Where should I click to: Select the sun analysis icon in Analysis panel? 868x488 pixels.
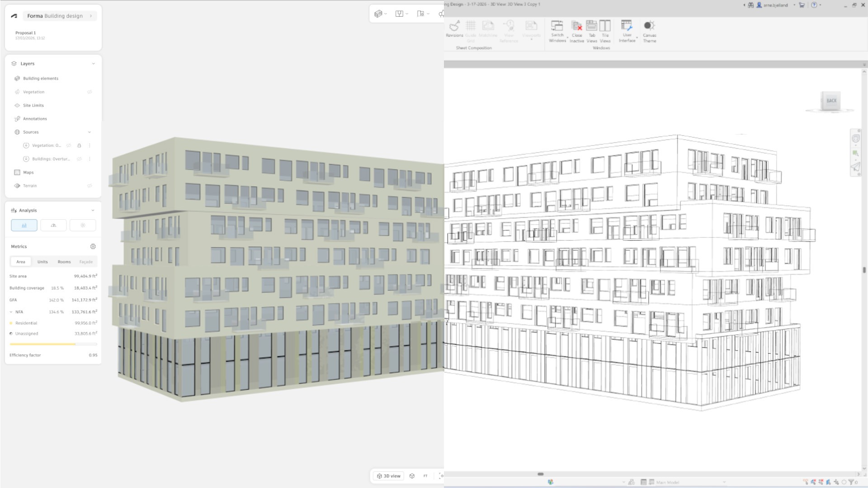coord(83,225)
